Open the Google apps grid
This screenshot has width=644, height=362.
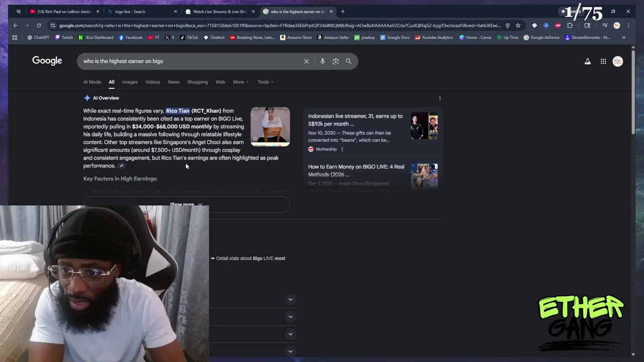pos(603,61)
